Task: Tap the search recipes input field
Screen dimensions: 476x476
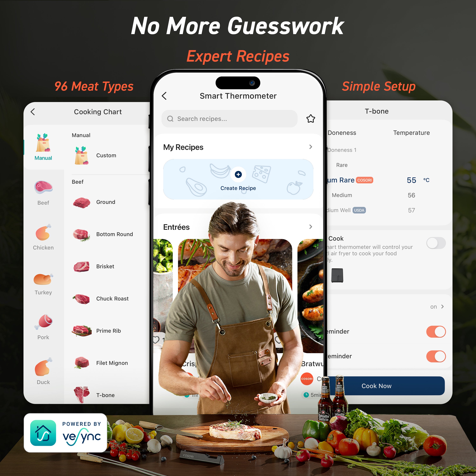Action: [231, 119]
